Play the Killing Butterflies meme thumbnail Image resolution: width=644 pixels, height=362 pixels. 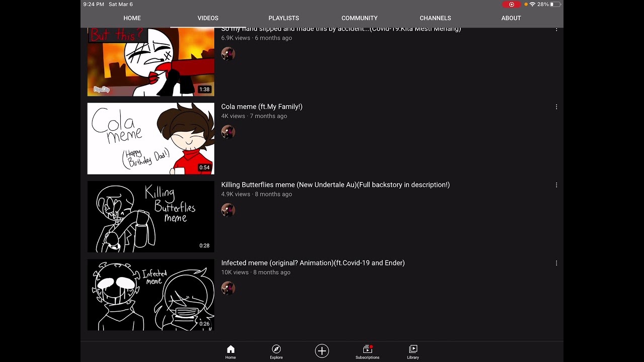151,217
